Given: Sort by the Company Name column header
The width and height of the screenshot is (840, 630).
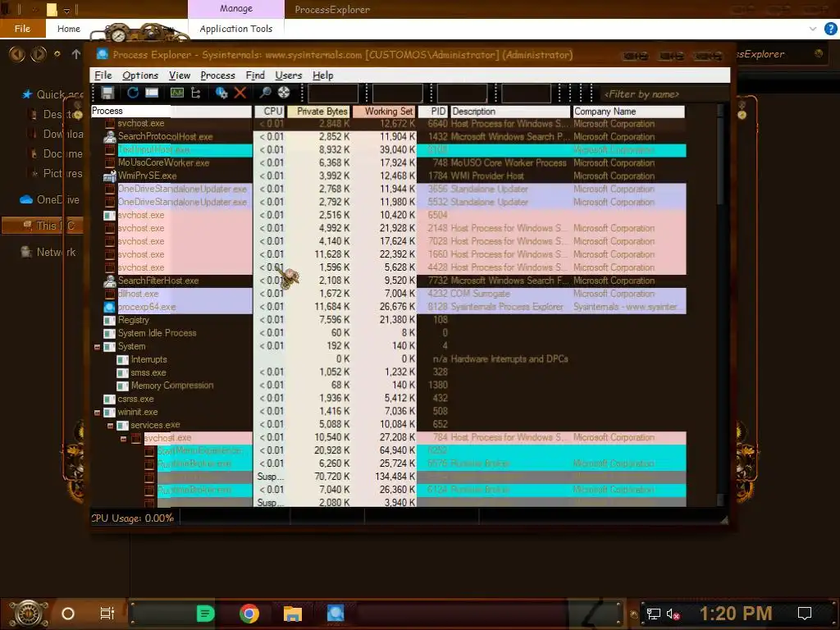Looking at the screenshot, I should 628,112.
